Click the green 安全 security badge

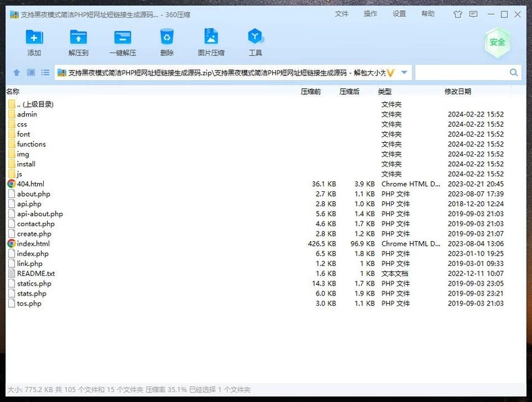[x=498, y=42]
